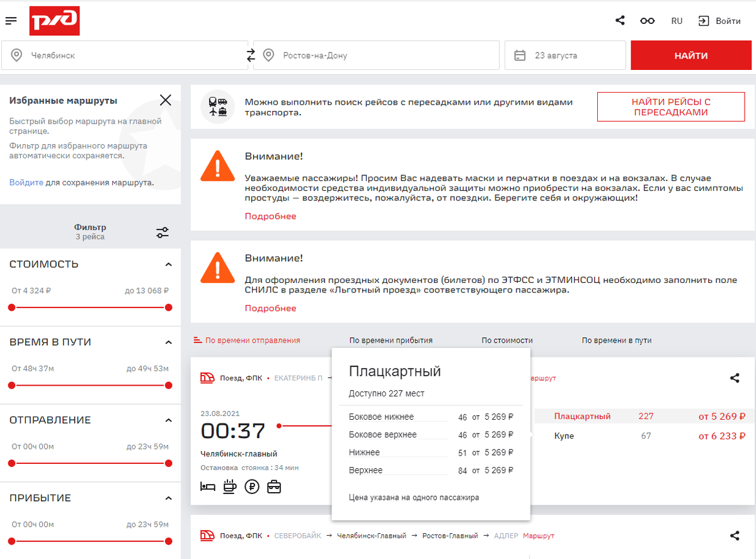Click НАЙТИ РЕЙСЫ С ПЕРЕСАДКАМИ button
Viewport: 756px width, 559px height.
(x=671, y=107)
